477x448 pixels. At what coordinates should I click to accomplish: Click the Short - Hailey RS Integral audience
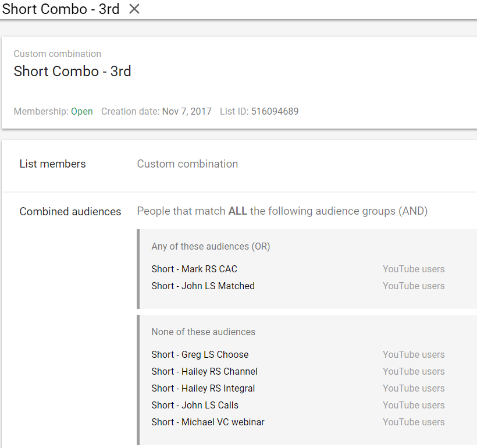[203, 389]
